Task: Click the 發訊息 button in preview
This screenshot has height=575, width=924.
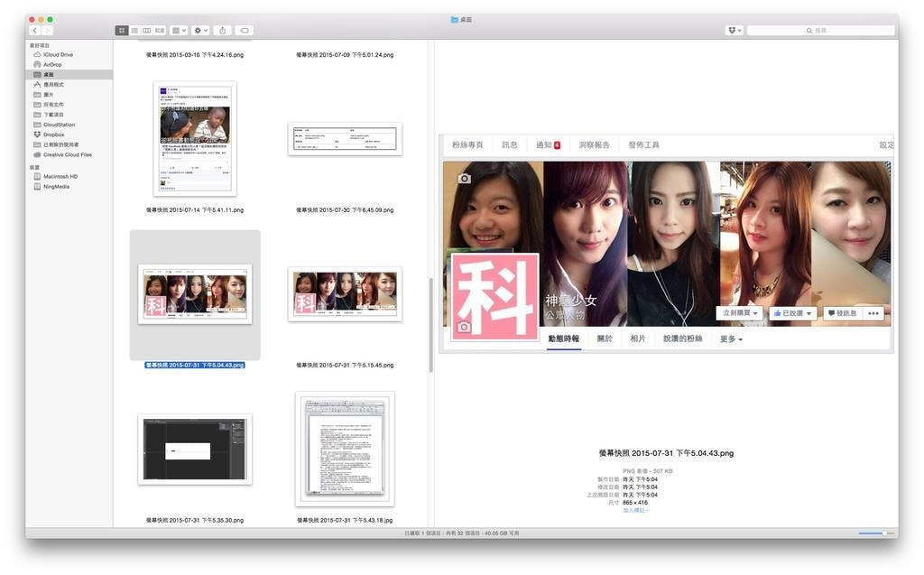Action: pyautogui.click(x=843, y=313)
